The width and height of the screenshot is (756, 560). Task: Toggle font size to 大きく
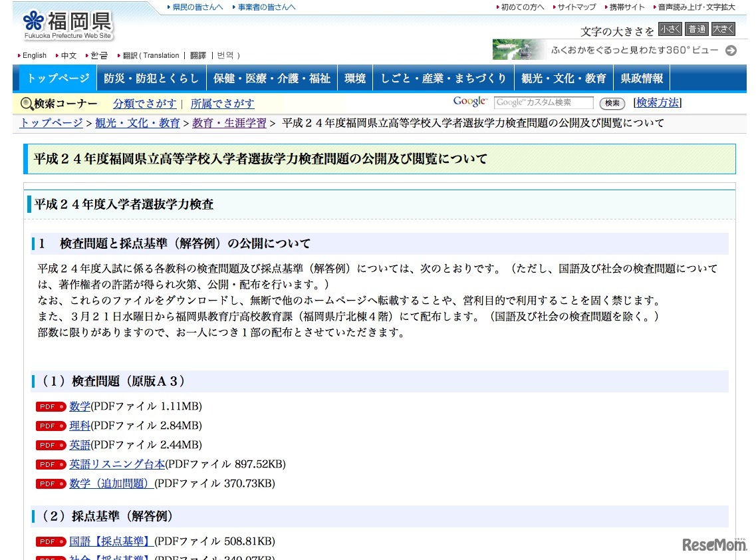coord(721,29)
